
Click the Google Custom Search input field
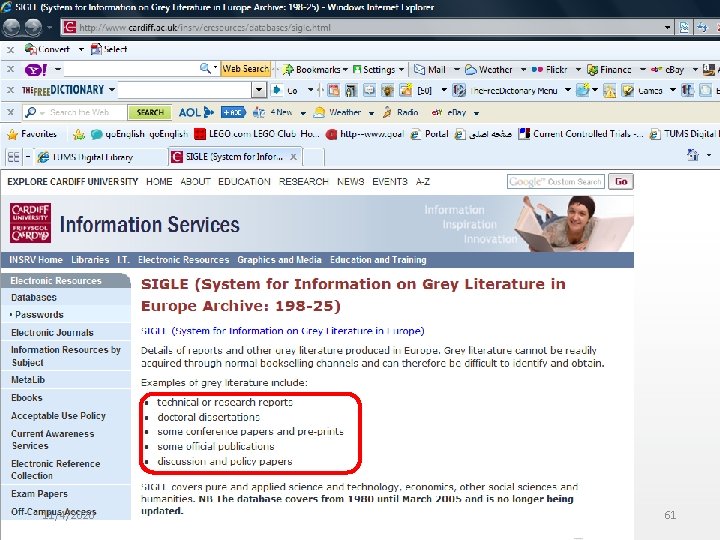pos(556,181)
